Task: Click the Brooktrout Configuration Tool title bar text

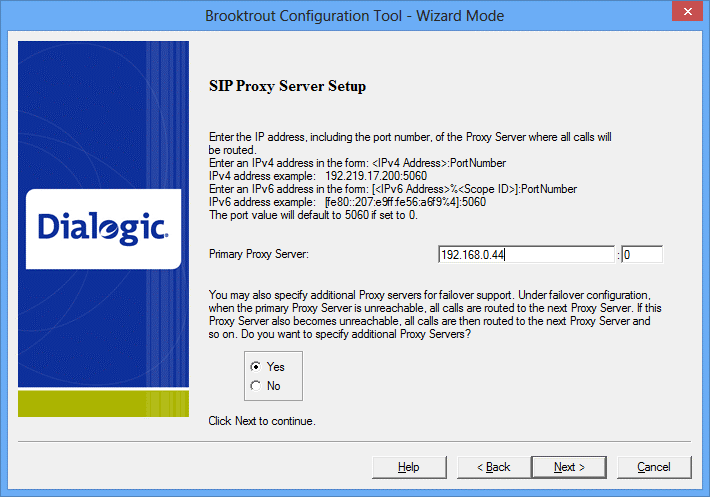Action: coord(354,16)
